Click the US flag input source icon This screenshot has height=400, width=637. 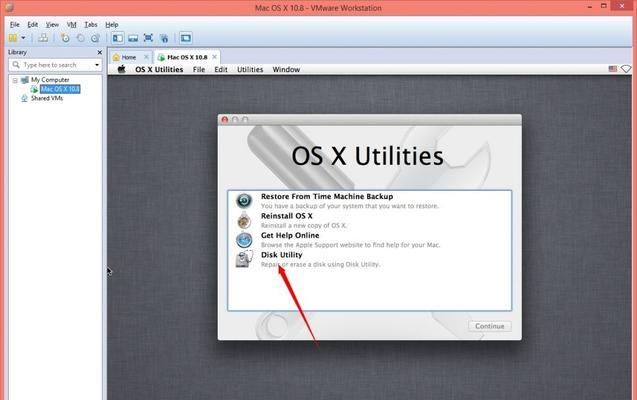click(x=613, y=69)
